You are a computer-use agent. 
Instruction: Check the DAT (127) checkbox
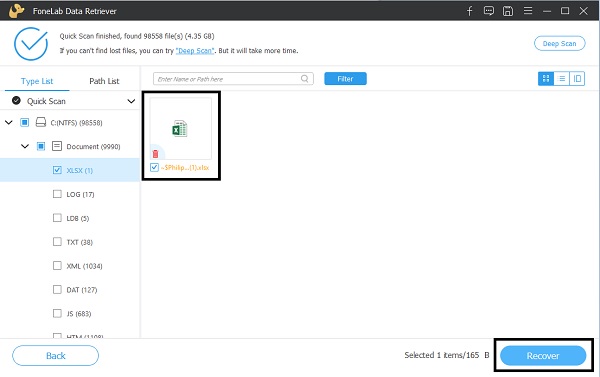[x=57, y=289]
